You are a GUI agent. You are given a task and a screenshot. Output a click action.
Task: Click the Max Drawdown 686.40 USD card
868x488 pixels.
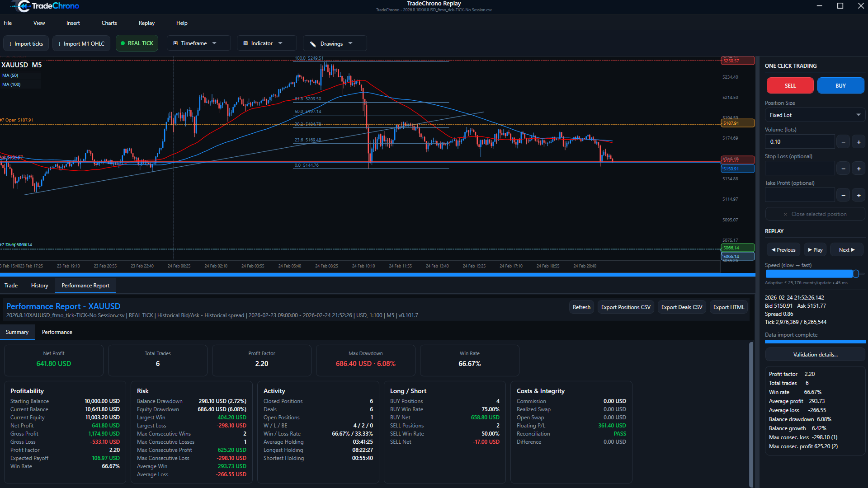coord(365,360)
